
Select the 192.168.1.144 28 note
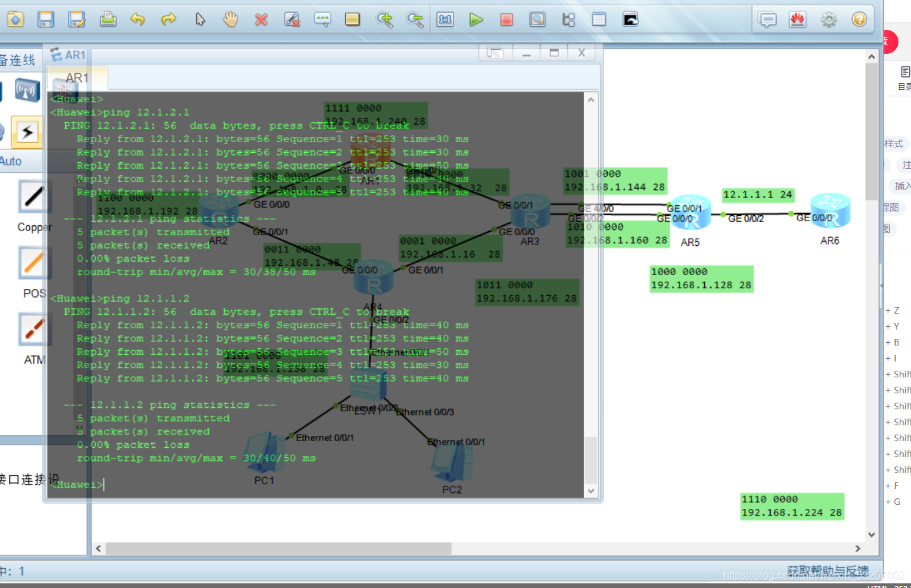(x=615, y=181)
